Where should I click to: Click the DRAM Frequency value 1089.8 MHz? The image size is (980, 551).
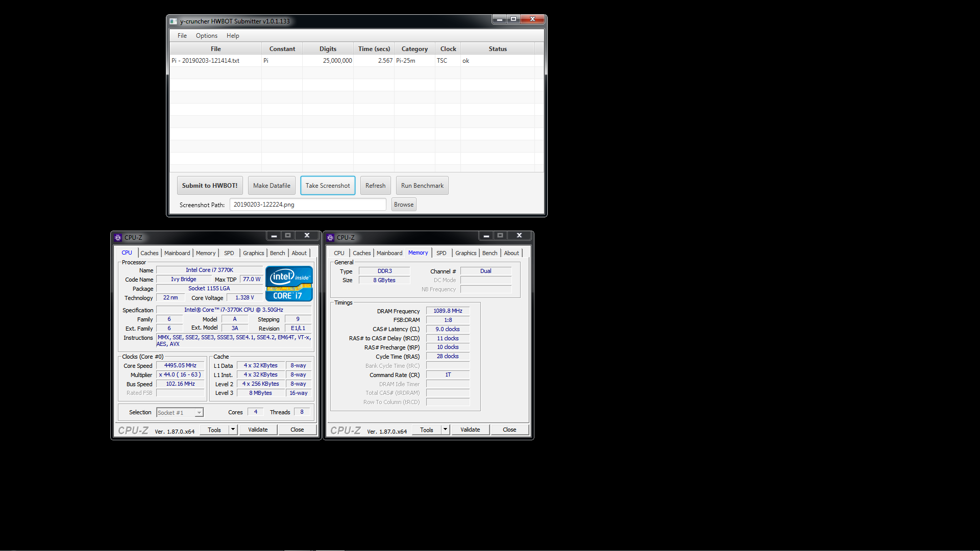[x=448, y=311]
